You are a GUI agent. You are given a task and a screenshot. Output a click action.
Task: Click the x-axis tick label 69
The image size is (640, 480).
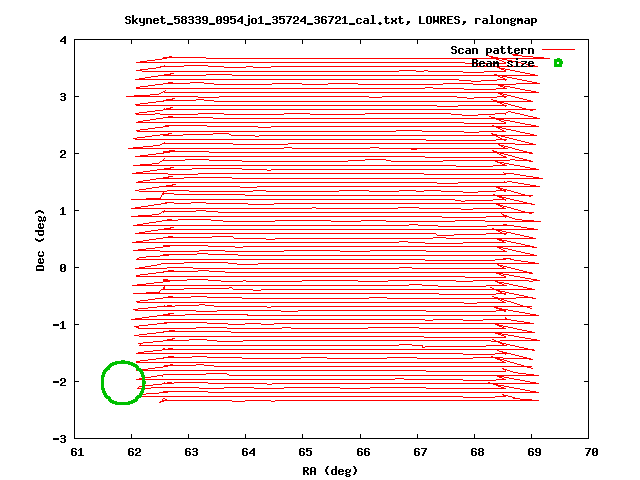coord(535,452)
